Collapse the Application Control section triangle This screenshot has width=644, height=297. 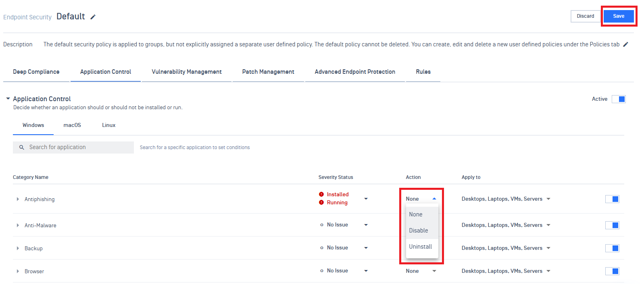point(8,99)
